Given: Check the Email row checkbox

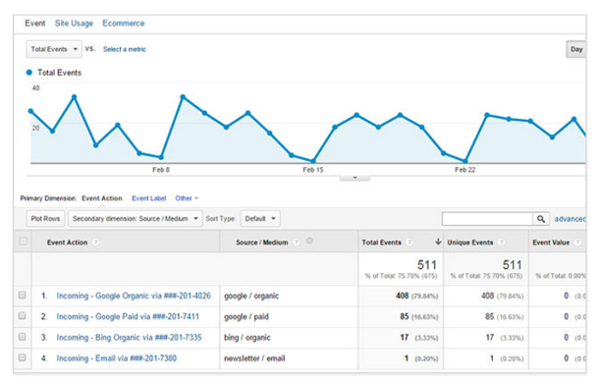Looking at the screenshot, I should pos(22,357).
